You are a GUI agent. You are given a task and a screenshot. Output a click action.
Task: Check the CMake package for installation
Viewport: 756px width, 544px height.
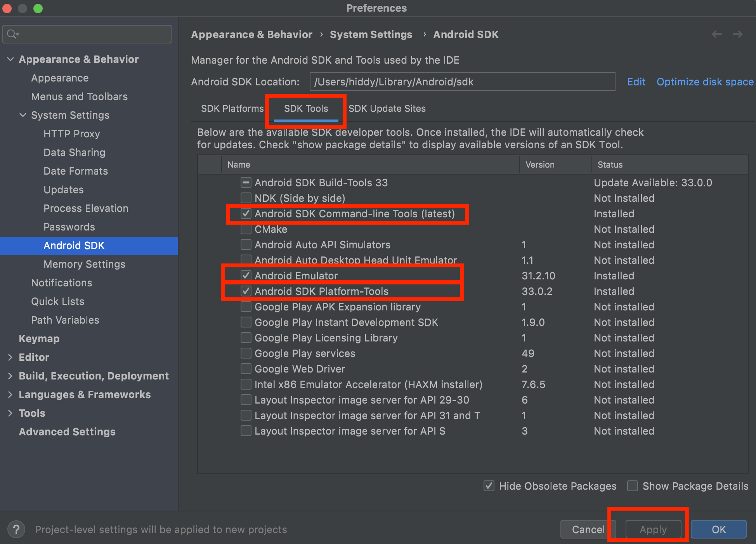click(246, 229)
